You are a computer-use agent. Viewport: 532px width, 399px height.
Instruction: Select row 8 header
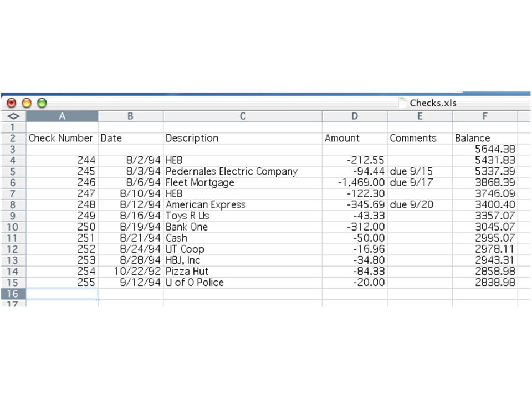(13, 205)
